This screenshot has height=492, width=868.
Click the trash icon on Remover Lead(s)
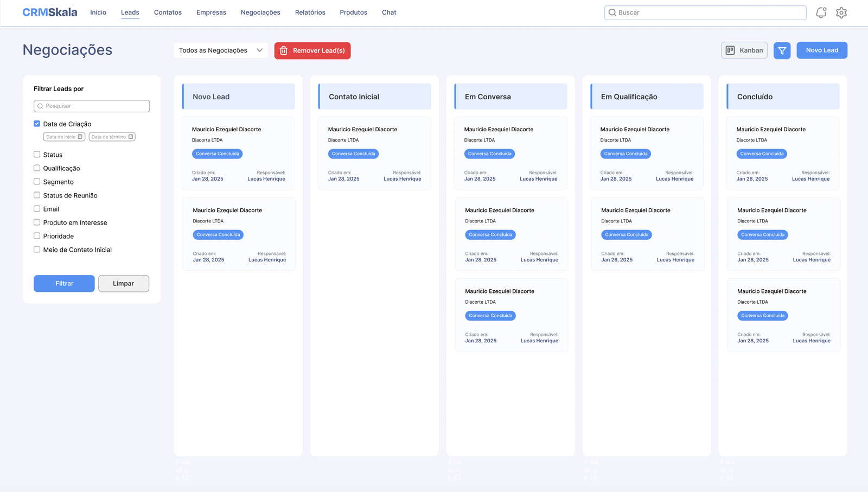tap(284, 50)
